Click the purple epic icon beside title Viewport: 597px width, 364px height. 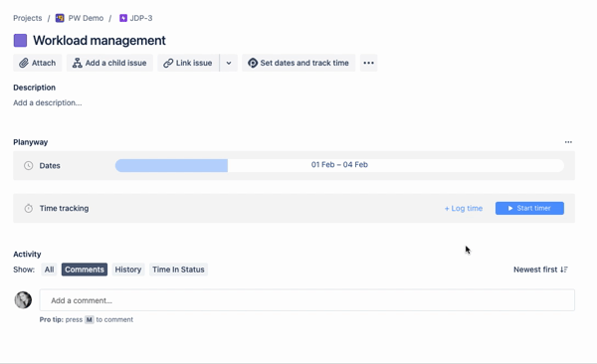pyautogui.click(x=20, y=41)
